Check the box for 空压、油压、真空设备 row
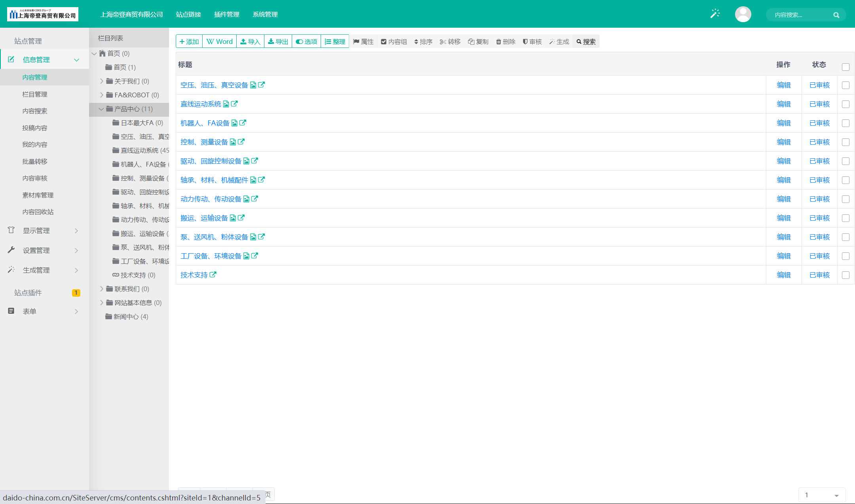855x504 pixels. [845, 85]
